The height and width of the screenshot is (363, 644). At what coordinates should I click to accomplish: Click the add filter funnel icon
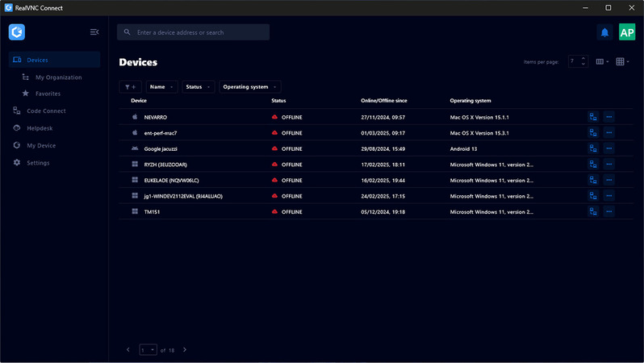(x=130, y=86)
